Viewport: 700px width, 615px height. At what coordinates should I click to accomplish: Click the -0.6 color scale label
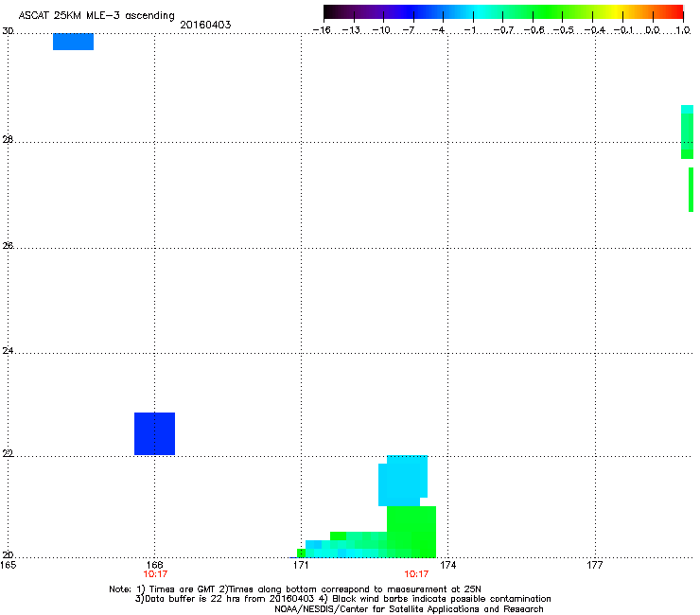[x=534, y=30]
